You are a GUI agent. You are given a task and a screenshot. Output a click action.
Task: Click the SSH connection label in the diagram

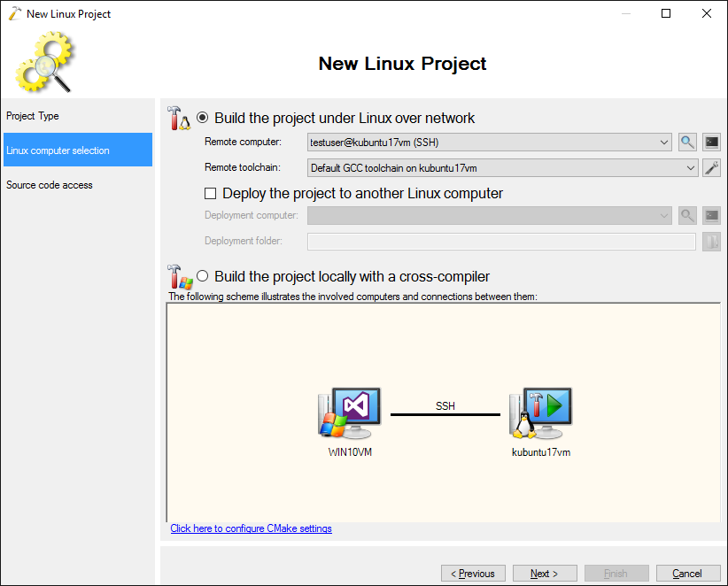pyautogui.click(x=445, y=406)
